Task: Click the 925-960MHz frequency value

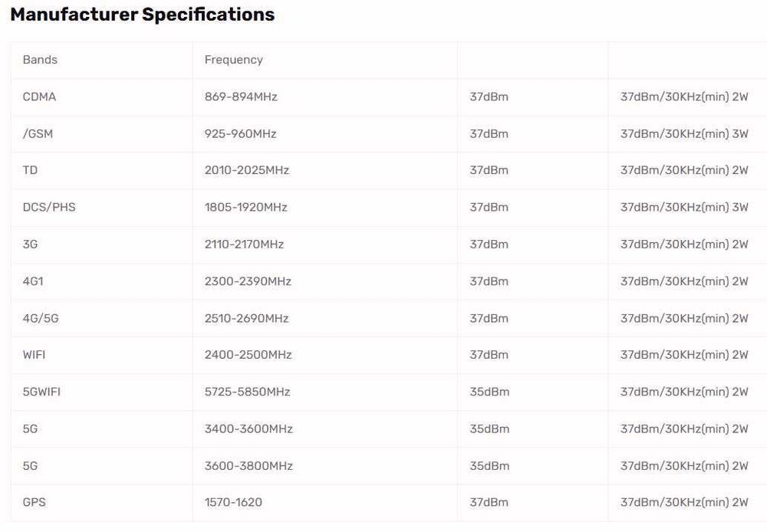Action: (240, 133)
